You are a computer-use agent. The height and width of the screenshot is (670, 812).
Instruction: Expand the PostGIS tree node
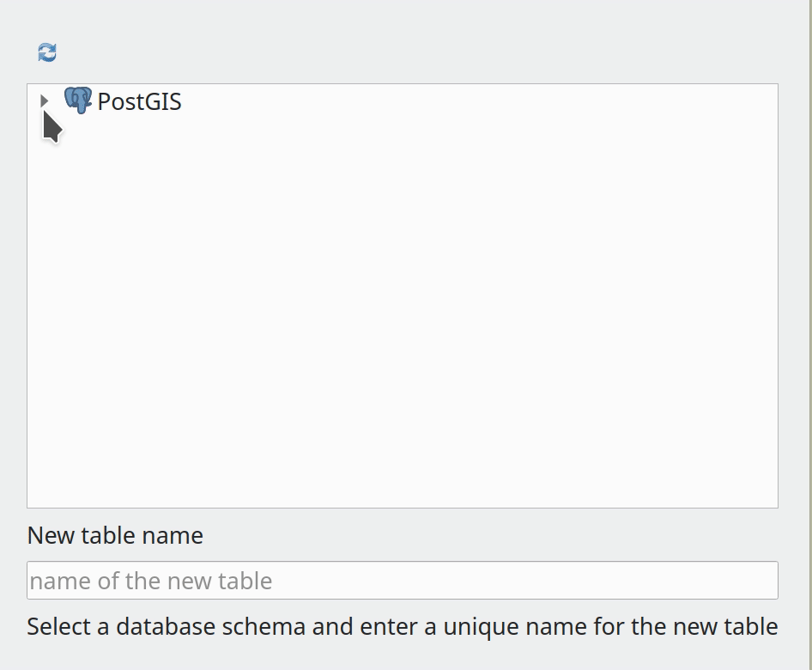[x=45, y=100]
